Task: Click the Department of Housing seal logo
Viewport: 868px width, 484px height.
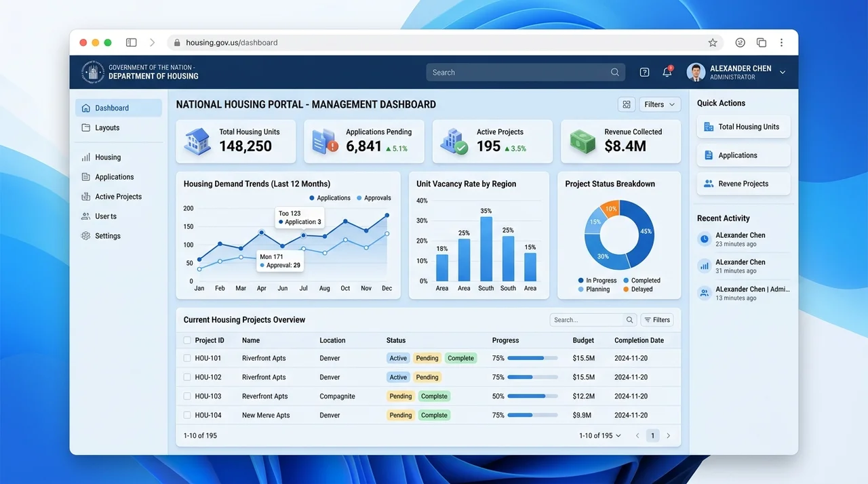Action: [x=93, y=72]
